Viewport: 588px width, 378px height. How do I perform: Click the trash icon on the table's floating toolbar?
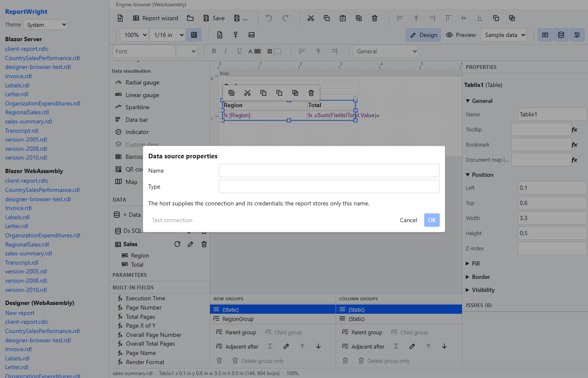(x=311, y=93)
